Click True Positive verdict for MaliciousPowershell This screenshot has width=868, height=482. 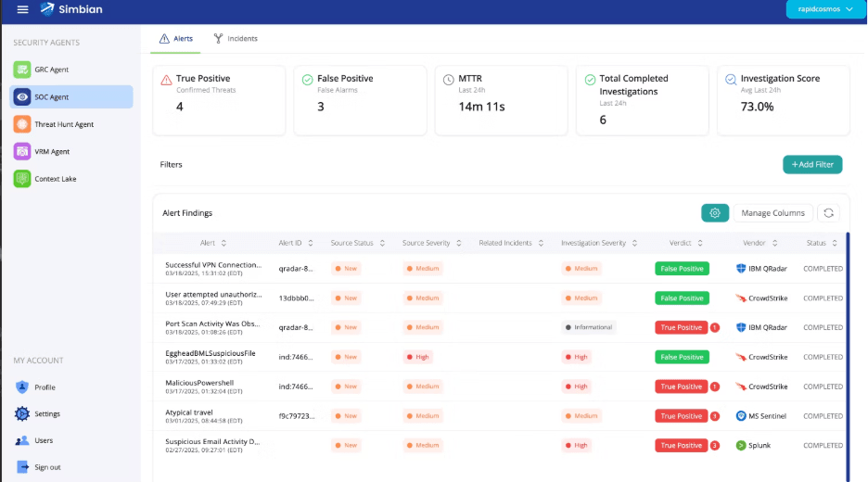point(682,387)
